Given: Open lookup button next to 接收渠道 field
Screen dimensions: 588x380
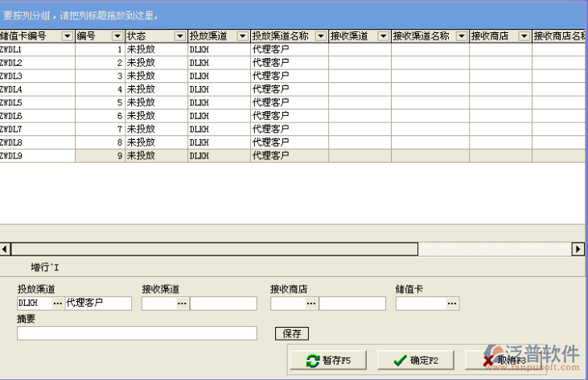Looking at the screenshot, I should point(183,304).
